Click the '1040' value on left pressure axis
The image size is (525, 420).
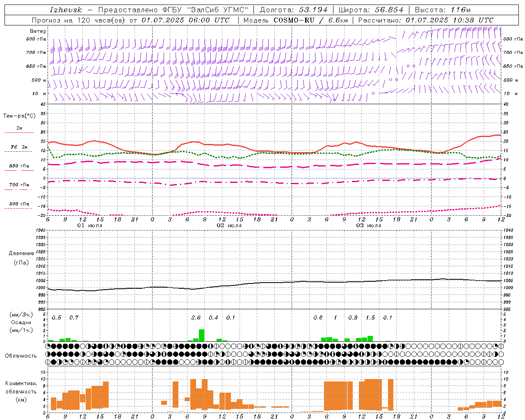[x=41, y=231]
